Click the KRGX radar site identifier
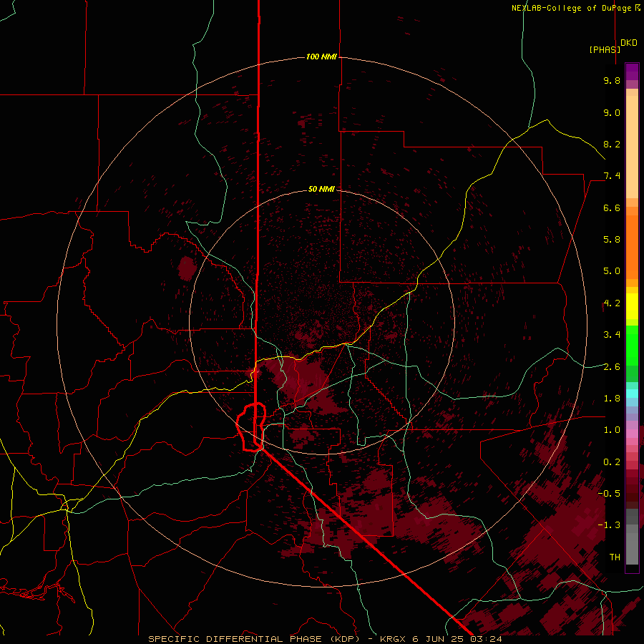 click(394, 639)
